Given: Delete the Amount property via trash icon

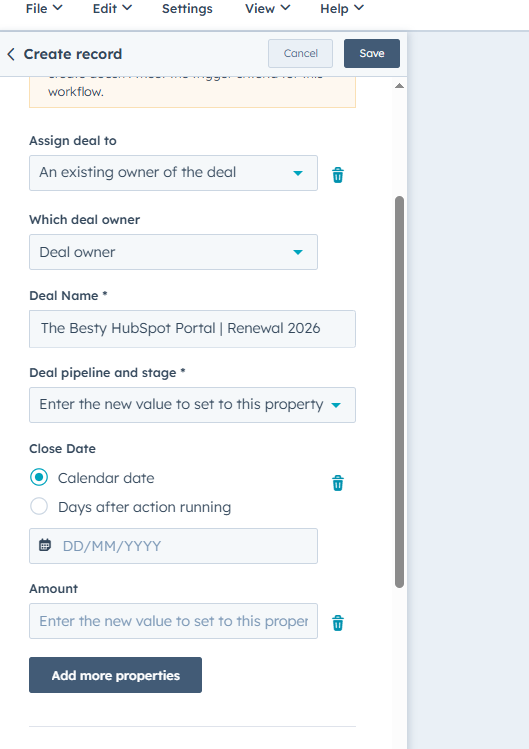Looking at the screenshot, I should click(x=338, y=622).
